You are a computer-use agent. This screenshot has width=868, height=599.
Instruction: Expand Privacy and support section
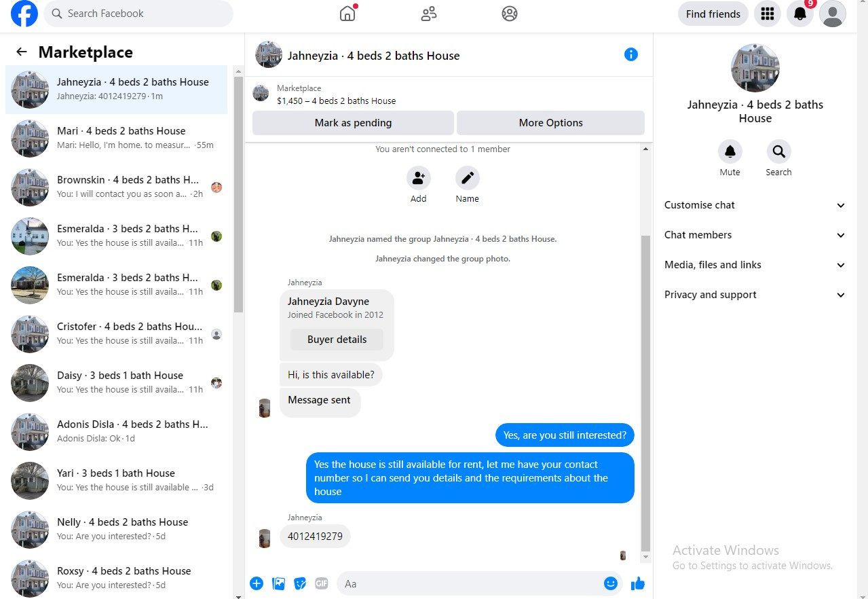(755, 295)
